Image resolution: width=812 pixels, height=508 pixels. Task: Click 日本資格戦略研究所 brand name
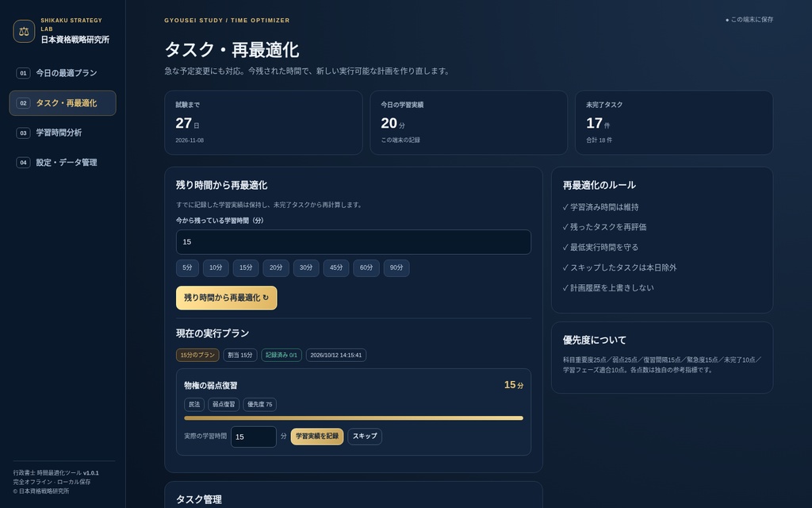(75, 40)
